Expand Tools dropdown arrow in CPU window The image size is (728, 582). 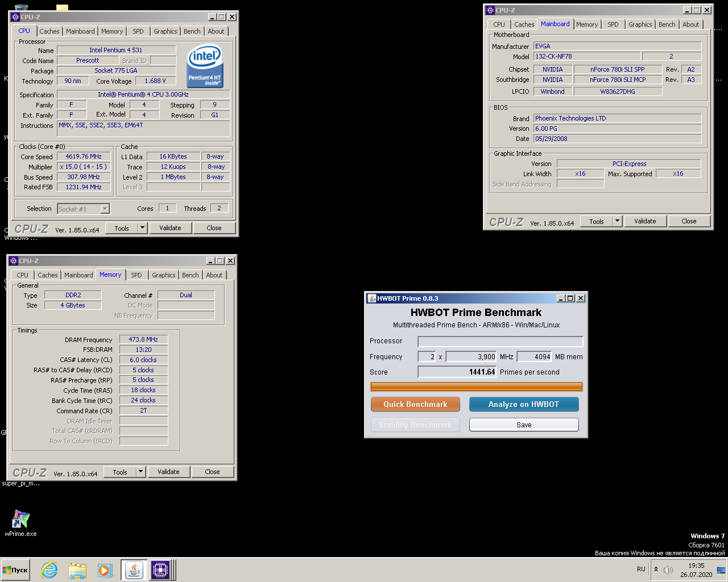[142, 228]
